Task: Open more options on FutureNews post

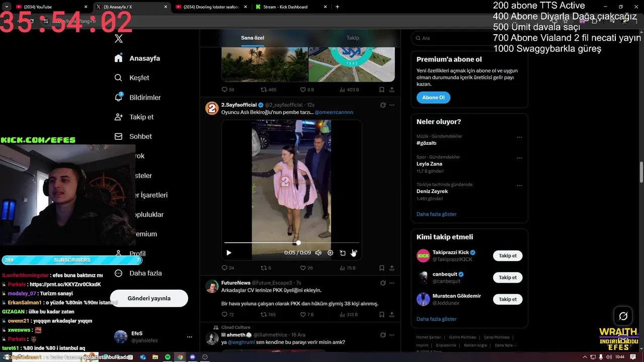Action: (x=392, y=283)
